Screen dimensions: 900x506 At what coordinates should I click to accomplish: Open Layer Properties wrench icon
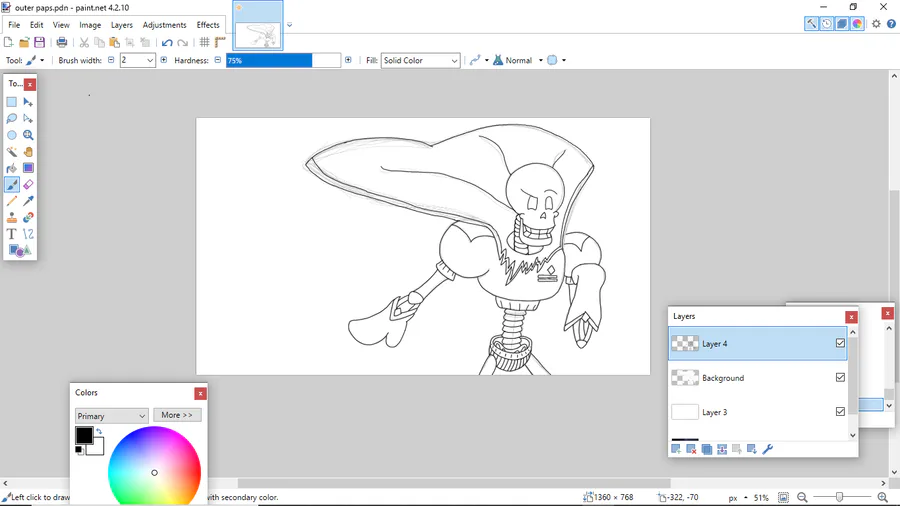coord(768,450)
